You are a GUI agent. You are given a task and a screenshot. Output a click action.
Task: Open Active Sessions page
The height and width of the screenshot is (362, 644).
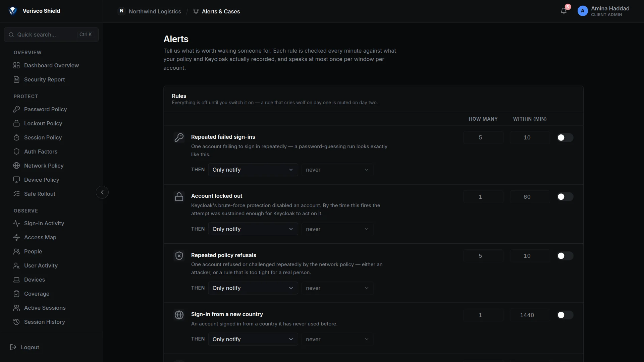coord(45,308)
